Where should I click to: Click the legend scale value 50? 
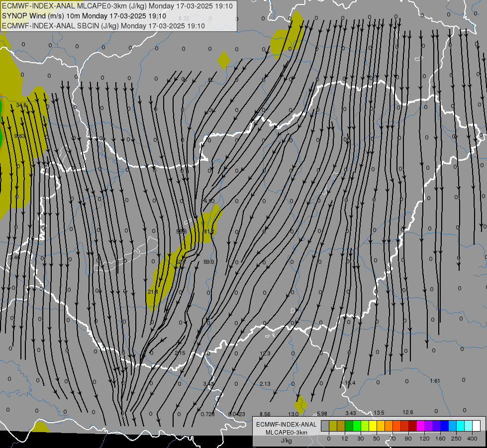coord(377,439)
